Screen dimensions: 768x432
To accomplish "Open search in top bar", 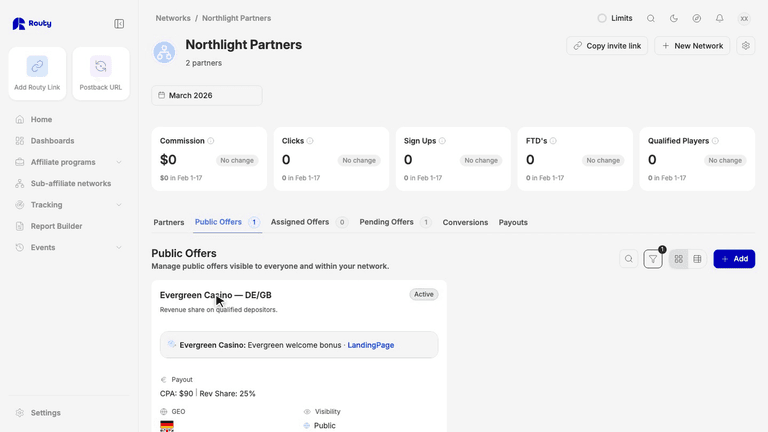I will 650,18.
